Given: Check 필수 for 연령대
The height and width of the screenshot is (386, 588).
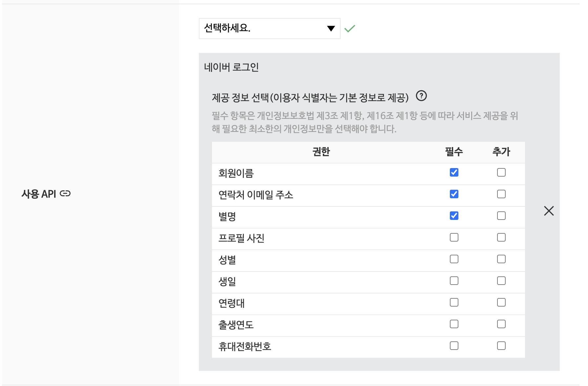Looking at the screenshot, I should [454, 302].
